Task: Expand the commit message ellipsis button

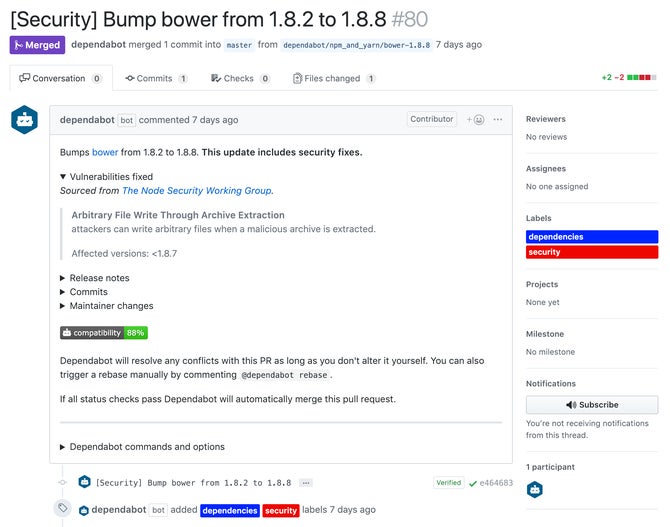Action: (x=306, y=483)
